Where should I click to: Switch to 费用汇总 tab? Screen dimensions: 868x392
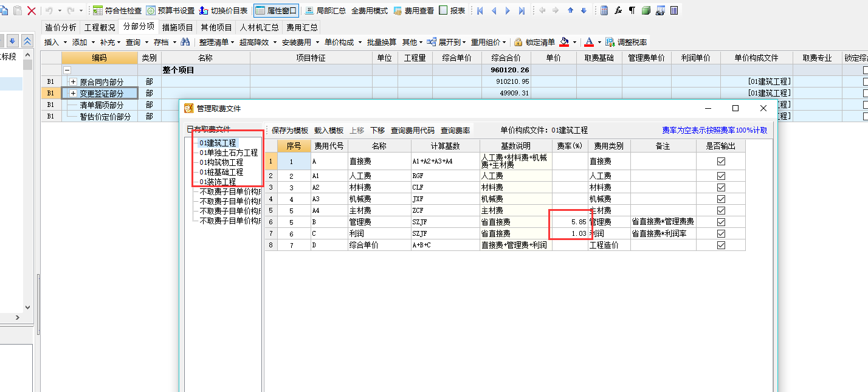[302, 27]
